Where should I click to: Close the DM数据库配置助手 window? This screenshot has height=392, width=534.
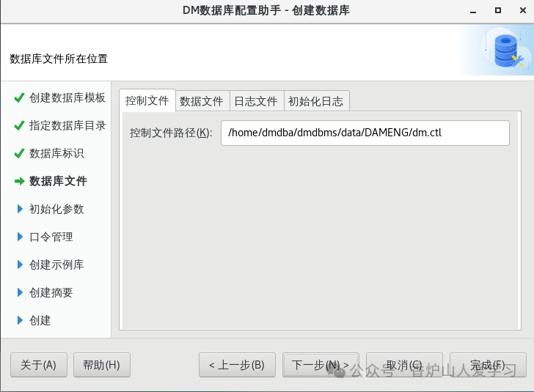click(x=523, y=10)
